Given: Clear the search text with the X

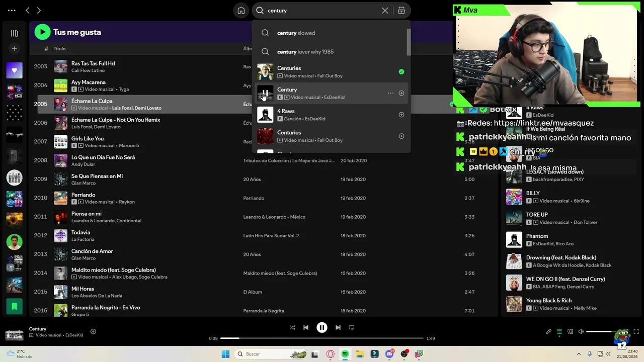Looking at the screenshot, I should pos(385,11).
